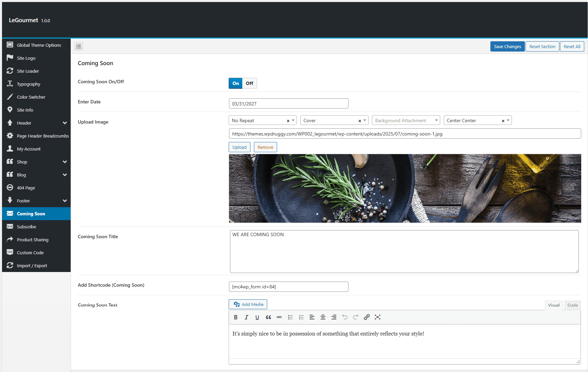The height and width of the screenshot is (372, 588).
Task: Click the Save Changes button
Action: coord(507,46)
